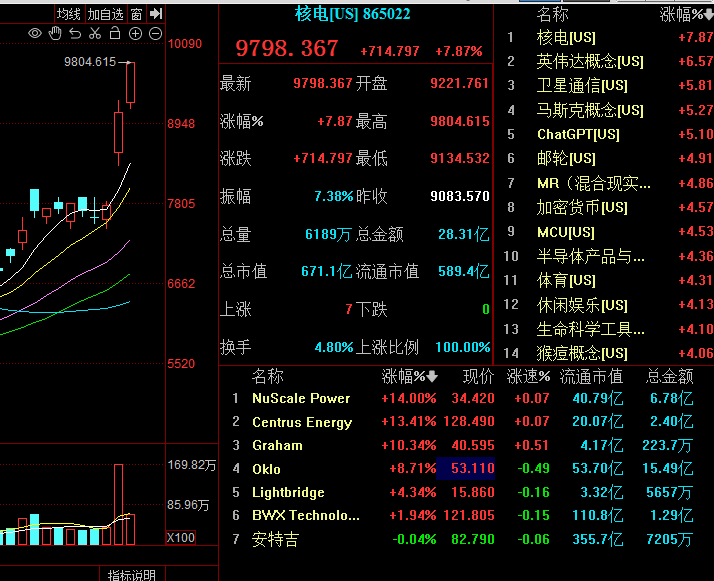Click Centrus Energy price 128.490
This screenshot has height=581, width=714.
click(469, 422)
